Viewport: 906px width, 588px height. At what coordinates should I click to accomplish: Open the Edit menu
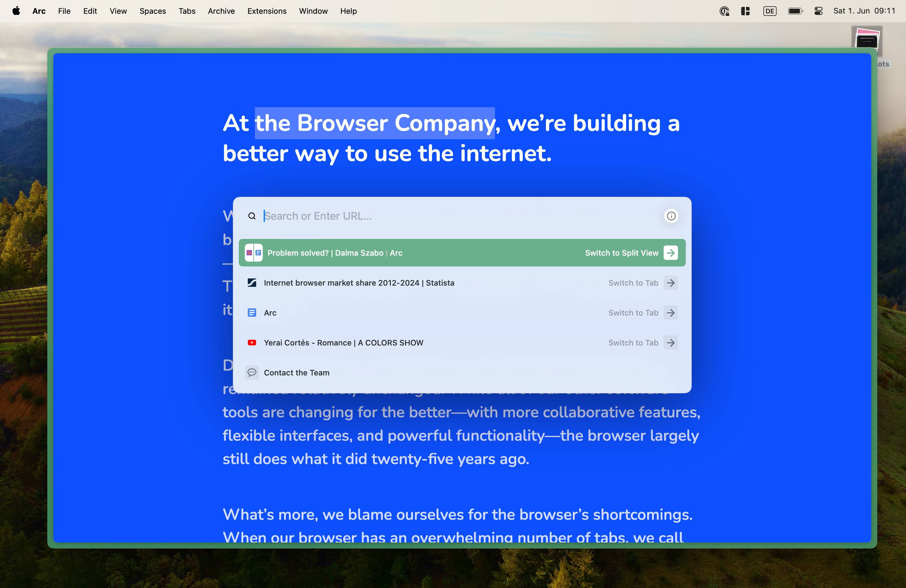click(x=90, y=11)
